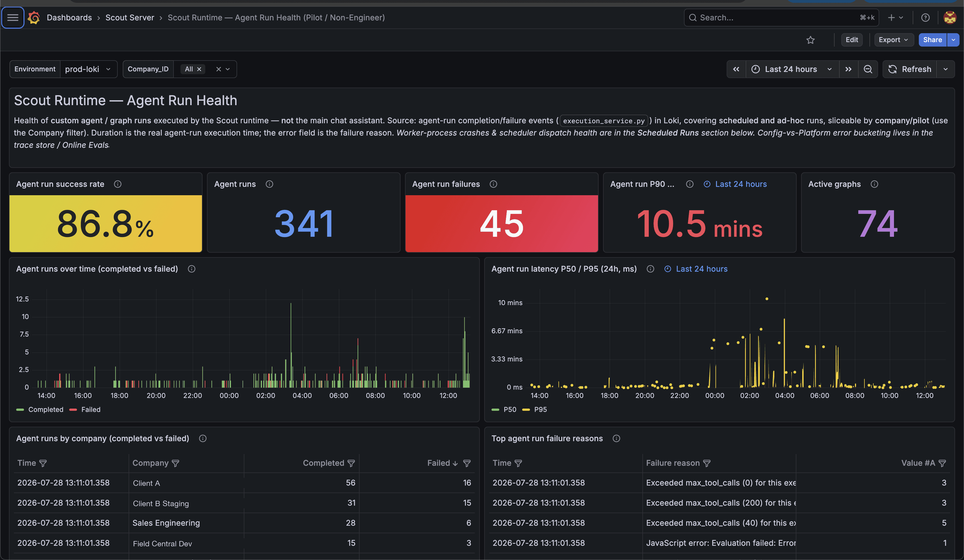Focus the Search input field
964x560 pixels.
[x=781, y=18]
